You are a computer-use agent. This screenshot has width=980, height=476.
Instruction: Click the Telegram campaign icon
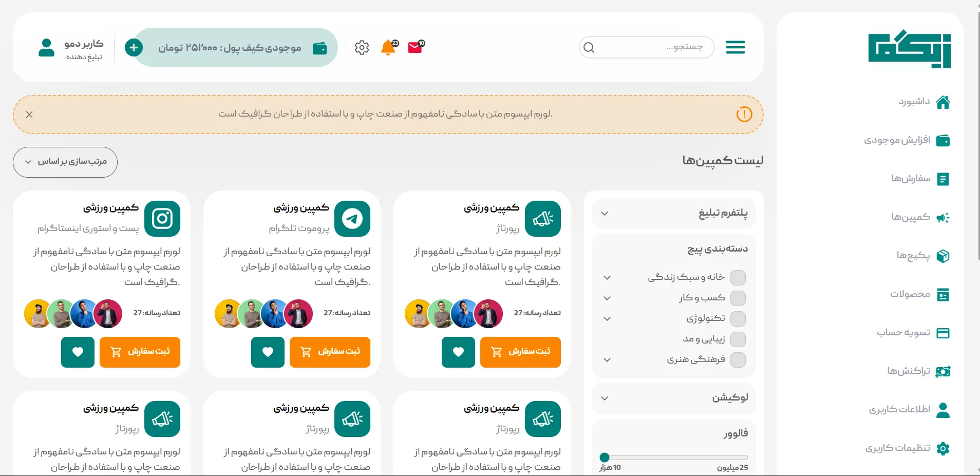click(x=352, y=219)
